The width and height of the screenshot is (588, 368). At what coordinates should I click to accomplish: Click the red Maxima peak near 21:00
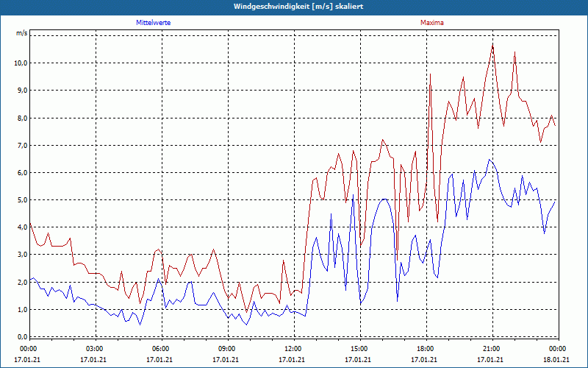pos(492,45)
